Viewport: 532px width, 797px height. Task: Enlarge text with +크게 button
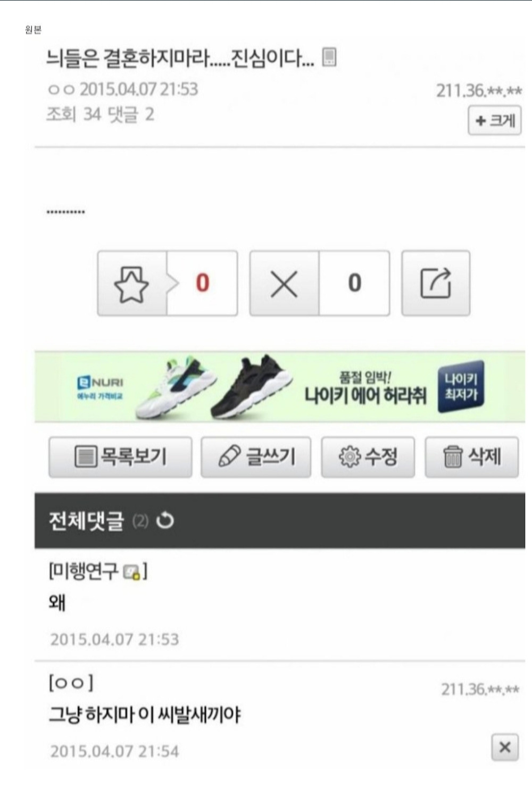pyautogui.click(x=494, y=121)
